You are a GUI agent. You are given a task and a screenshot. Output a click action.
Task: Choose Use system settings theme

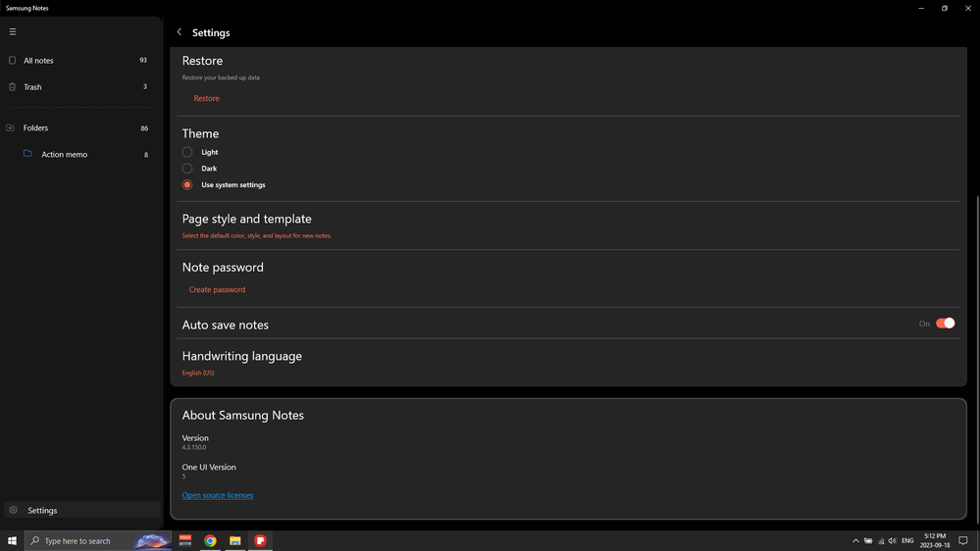[187, 184]
